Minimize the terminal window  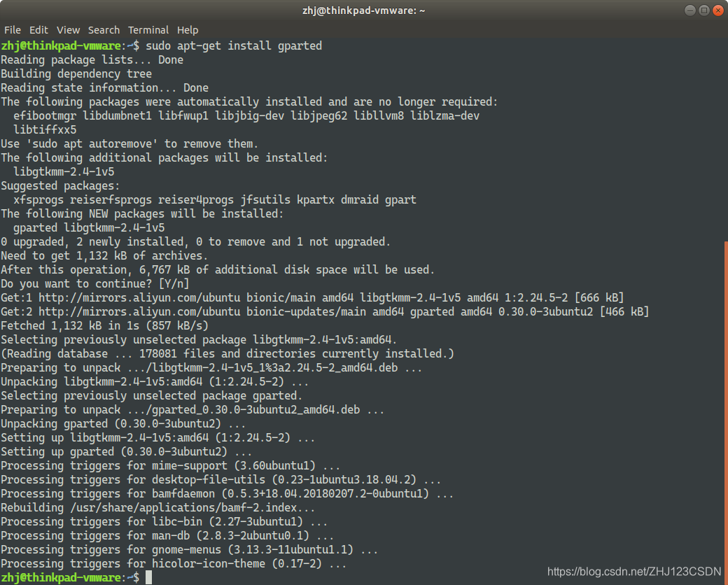point(690,10)
